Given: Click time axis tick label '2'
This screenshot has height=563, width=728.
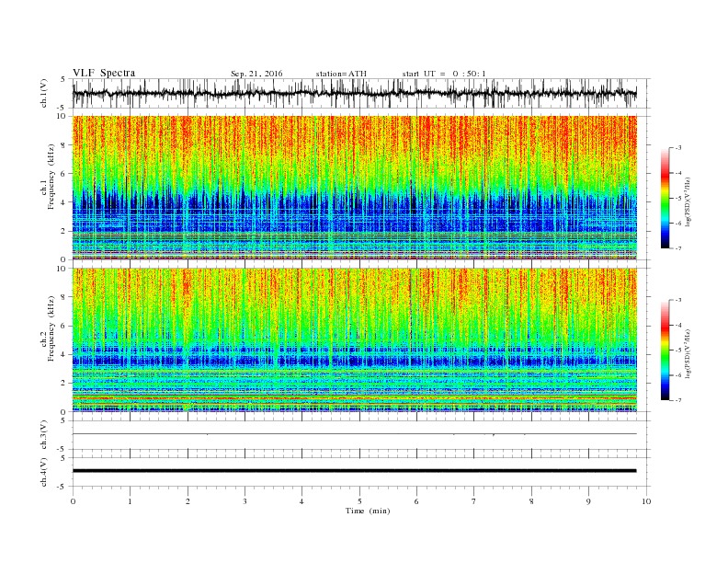Looking at the screenshot, I should [x=188, y=501].
